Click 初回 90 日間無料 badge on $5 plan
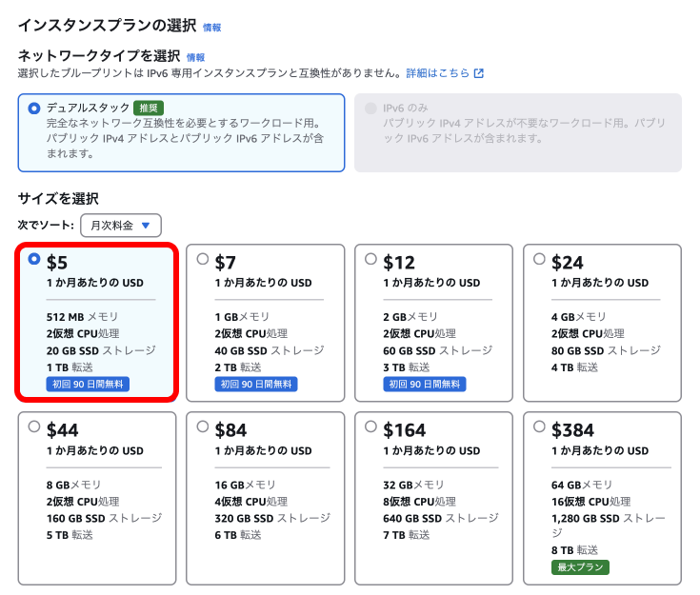 pyautogui.click(x=88, y=385)
